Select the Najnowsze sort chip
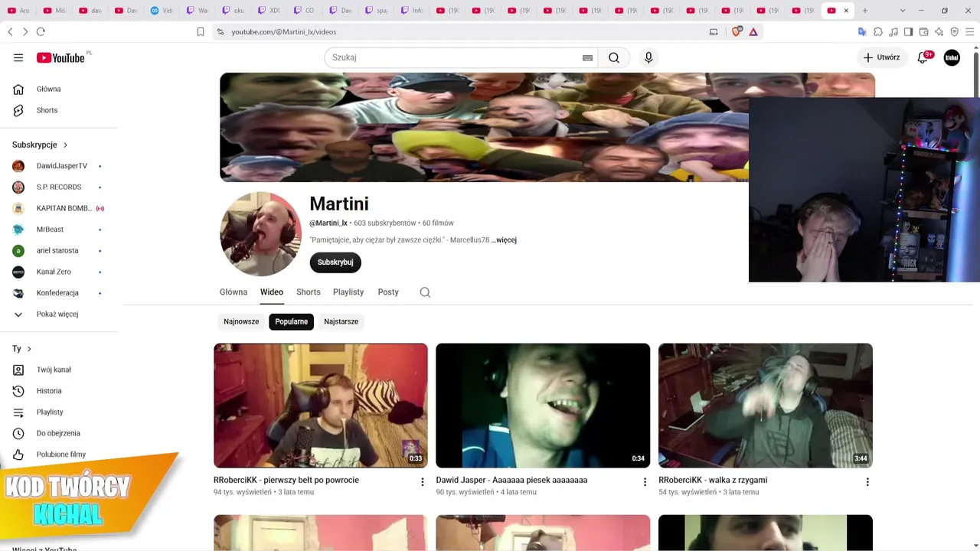The height and width of the screenshot is (551, 980). (x=241, y=321)
